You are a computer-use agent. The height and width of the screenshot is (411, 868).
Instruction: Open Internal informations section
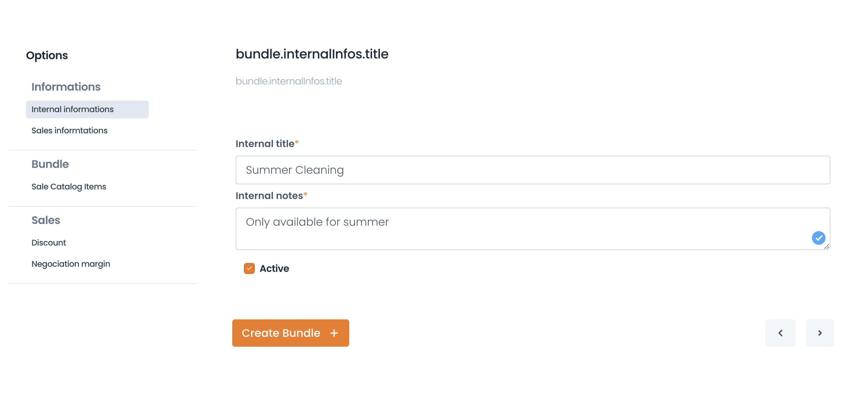tap(87, 109)
